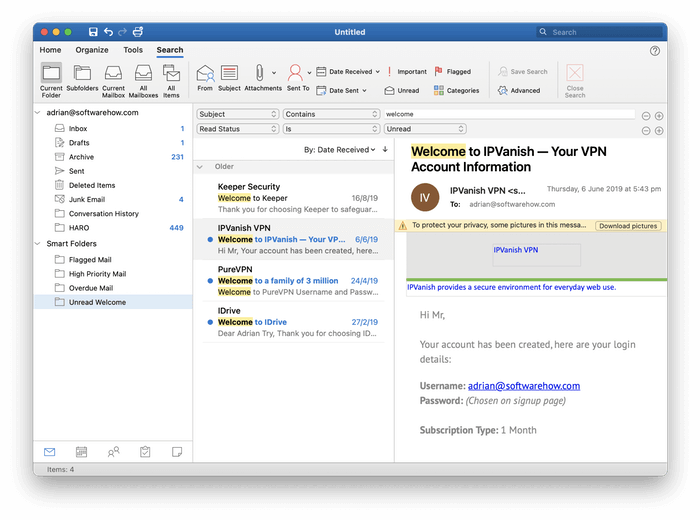Click the Download pictures button
This screenshot has height=520, width=700.
point(628,226)
